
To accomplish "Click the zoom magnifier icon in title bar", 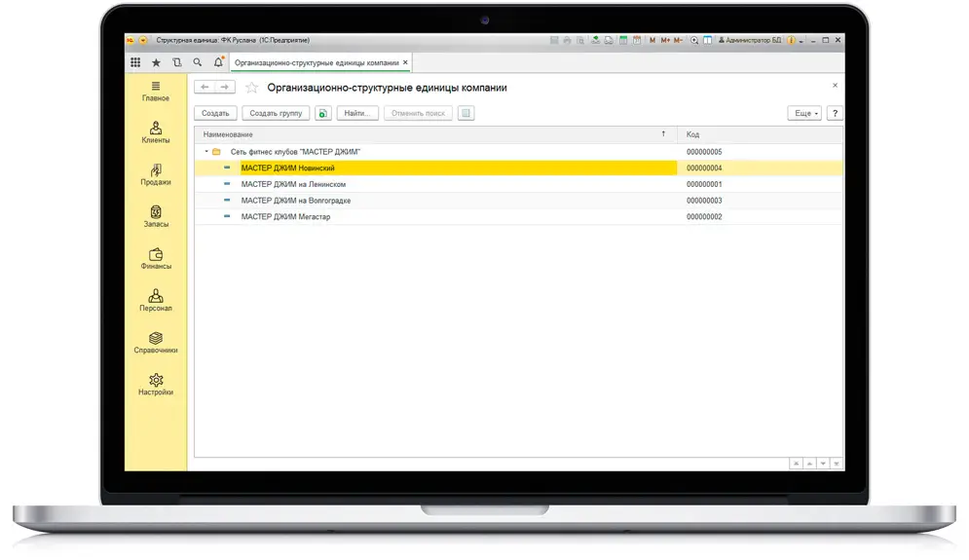I will (x=694, y=40).
